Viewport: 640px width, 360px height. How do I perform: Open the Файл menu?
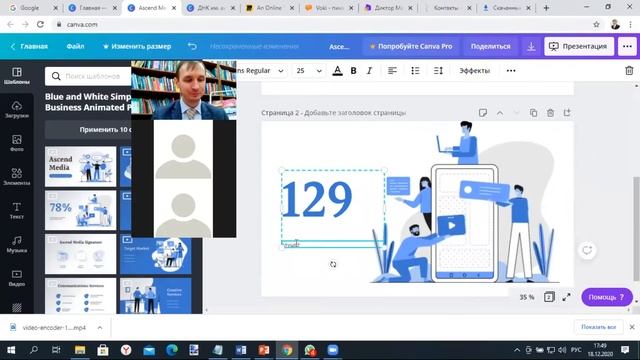pyautogui.click(x=76, y=47)
